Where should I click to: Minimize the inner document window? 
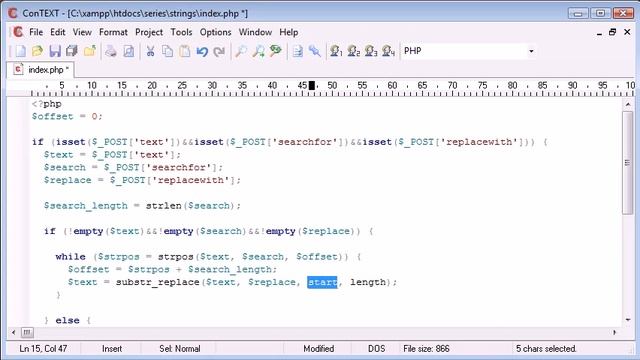coord(599,32)
